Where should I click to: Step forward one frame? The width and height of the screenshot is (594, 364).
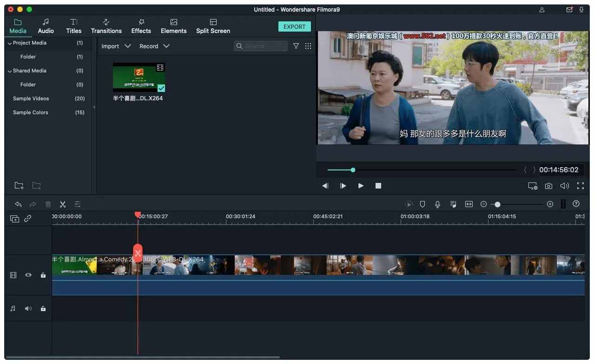(343, 186)
